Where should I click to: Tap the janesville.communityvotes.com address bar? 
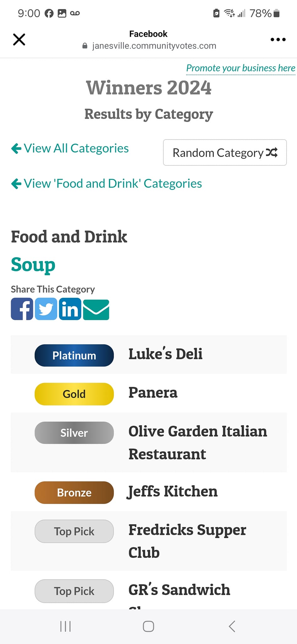pos(149,46)
